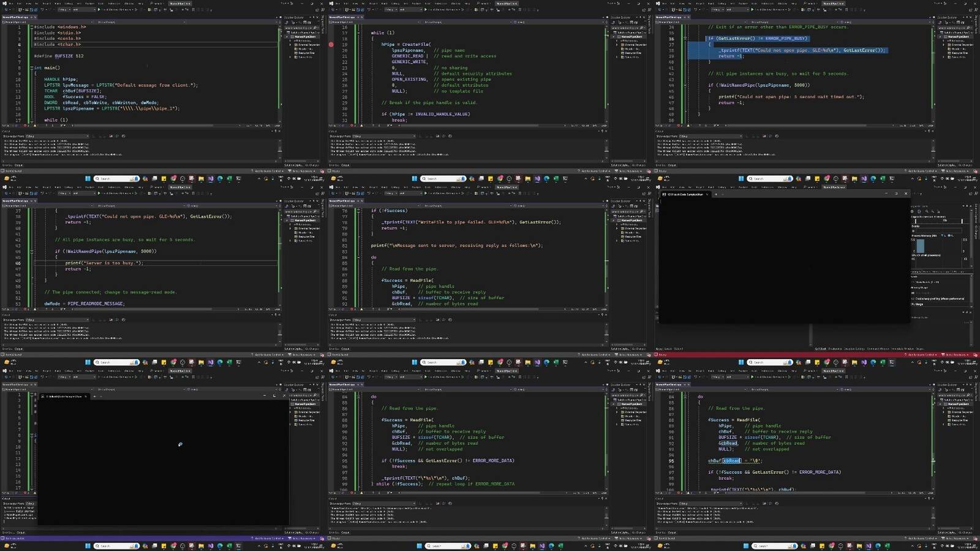Click highlighted ERROR_PIPE_BUSY condition line
This screenshot has height=551, width=980.
(x=758, y=38)
